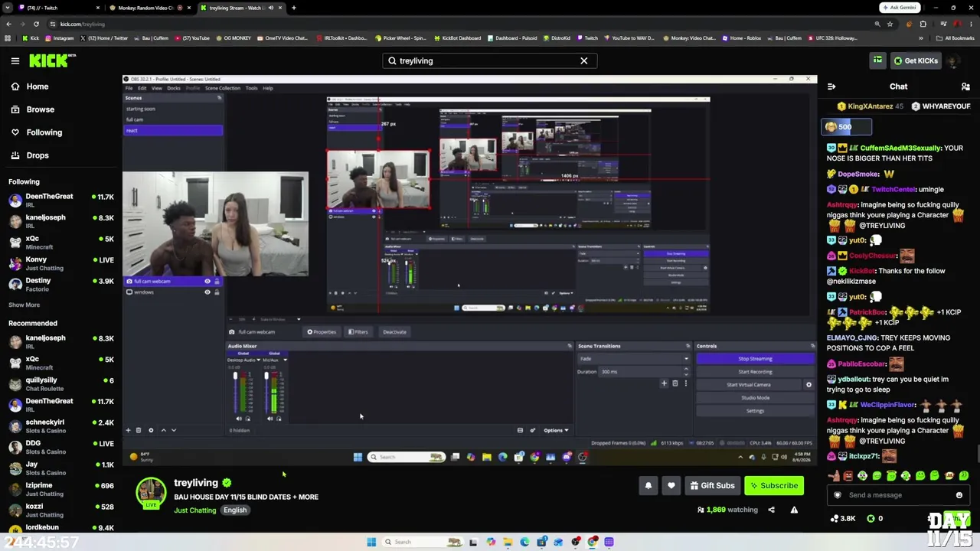Collapse the chat panel arrow icon
The height and width of the screenshot is (551, 980).
pos(831,86)
